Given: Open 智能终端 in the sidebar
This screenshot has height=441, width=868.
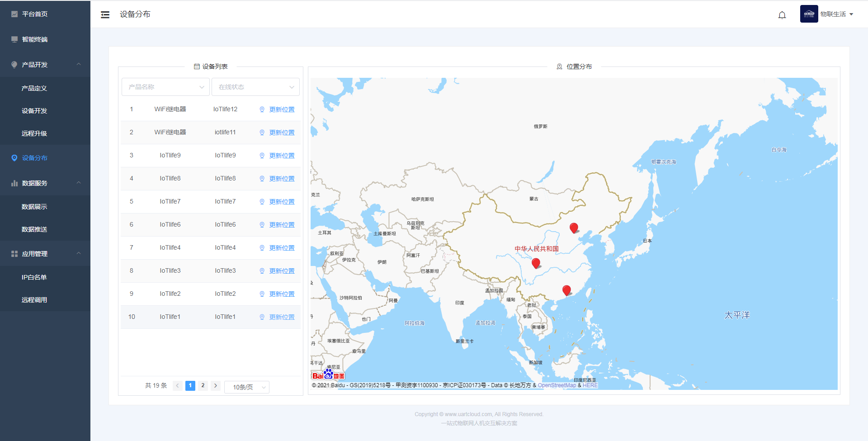Looking at the screenshot, I should pos(45,39).
